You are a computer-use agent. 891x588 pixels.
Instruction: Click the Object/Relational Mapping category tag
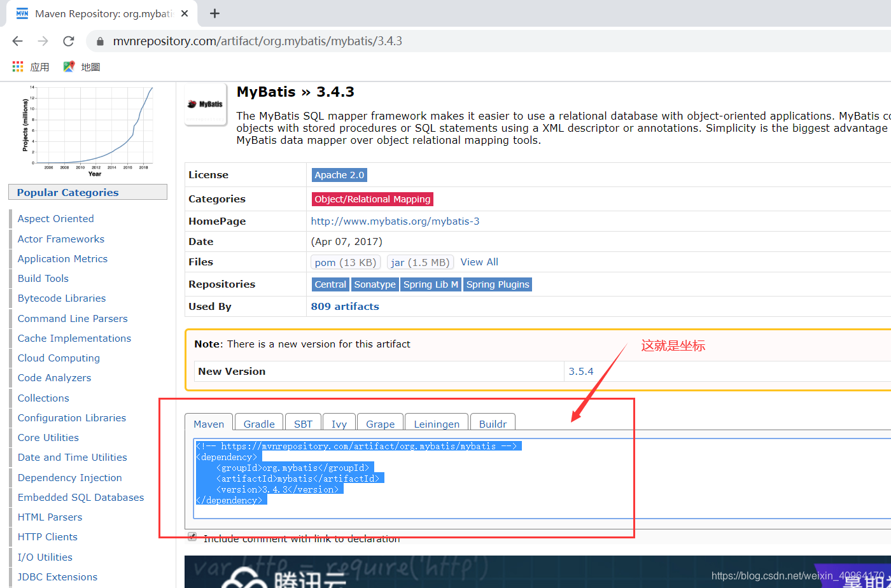(x=372, y=199)
